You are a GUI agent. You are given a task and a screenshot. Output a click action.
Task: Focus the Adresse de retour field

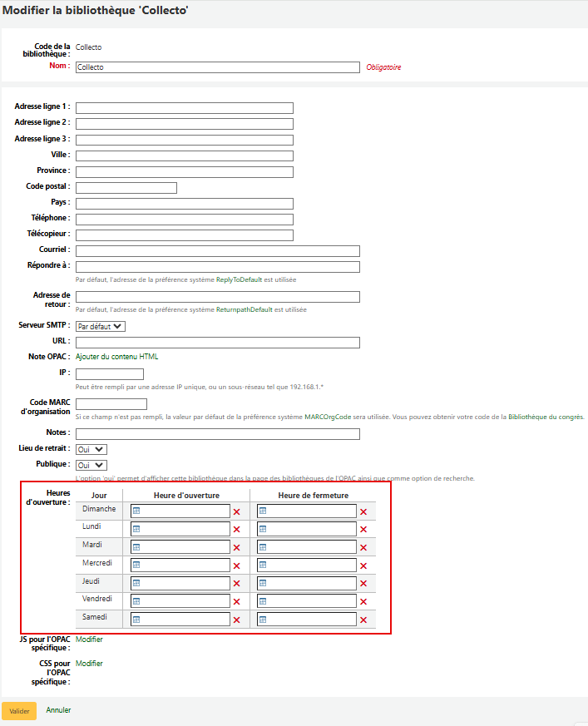(218, 297)
